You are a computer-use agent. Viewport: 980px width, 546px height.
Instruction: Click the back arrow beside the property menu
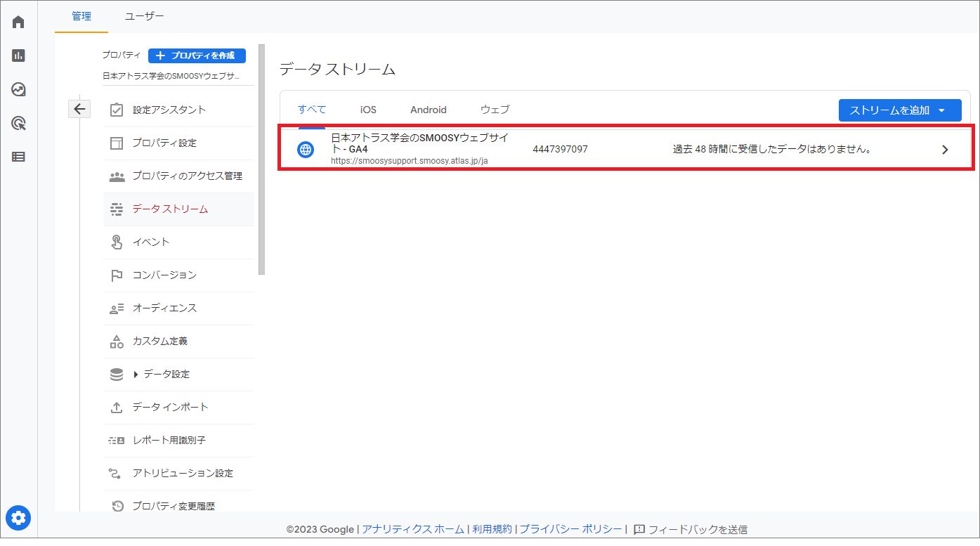pyautogui.click(x=79, y=109)
